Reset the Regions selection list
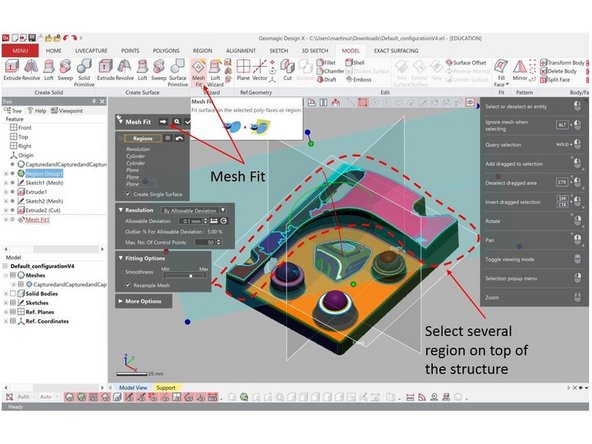This screenshot has width=592, height=444. (179, 139)
